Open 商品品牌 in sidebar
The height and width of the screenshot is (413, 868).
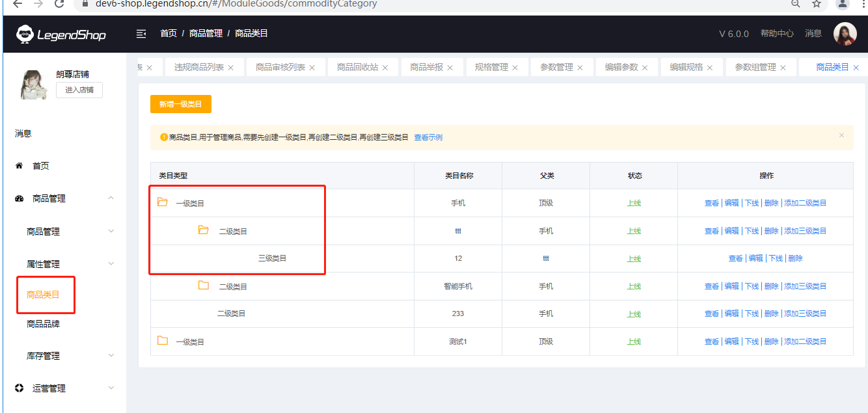coord(43,324)
